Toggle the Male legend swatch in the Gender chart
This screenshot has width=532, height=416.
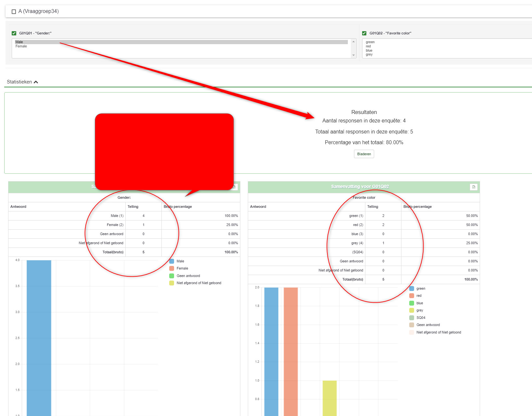(x=171, y=261)
